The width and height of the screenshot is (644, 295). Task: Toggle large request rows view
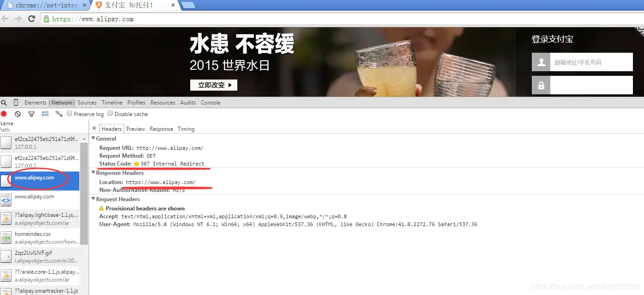[45, 113]
